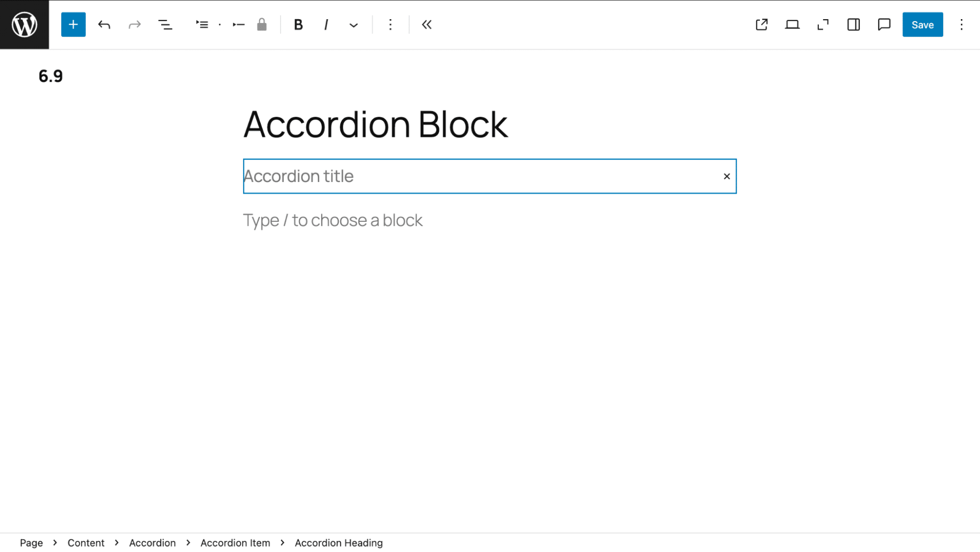
Task: Collapse the block toolbar
Action: pos(426,25)
